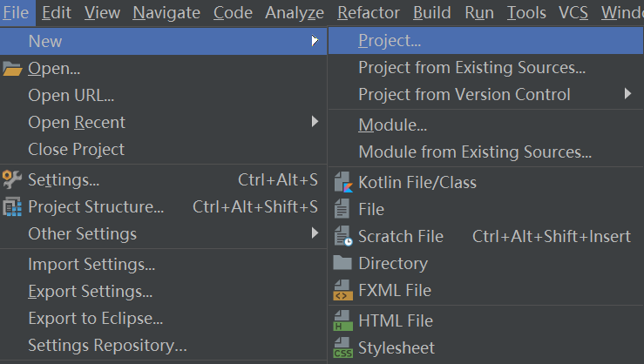644x364 pixels.
Task: Select Module from Existing Sources...
Action: coord(475,152)
